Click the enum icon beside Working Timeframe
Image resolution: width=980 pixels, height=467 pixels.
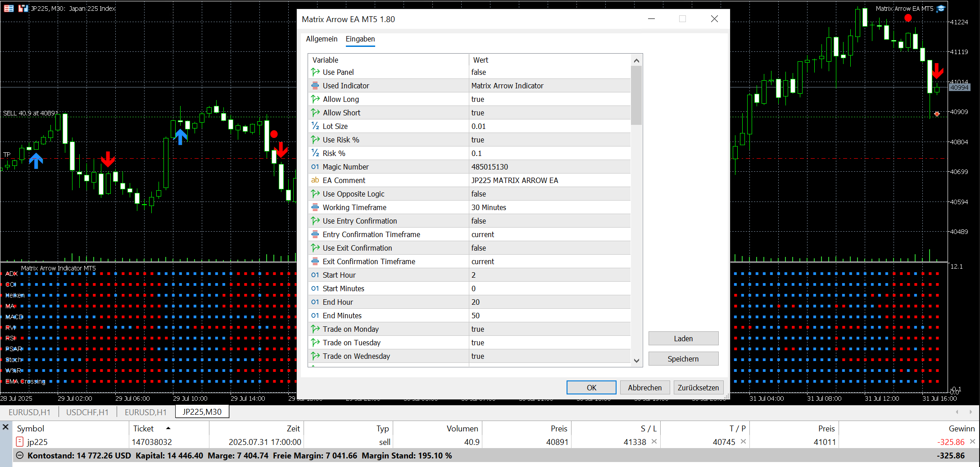(315, 207)
